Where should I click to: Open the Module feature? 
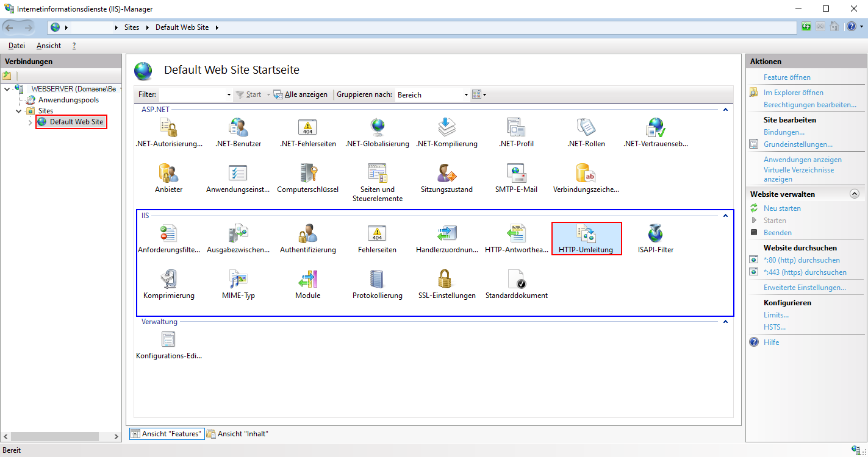coord(307,285)
